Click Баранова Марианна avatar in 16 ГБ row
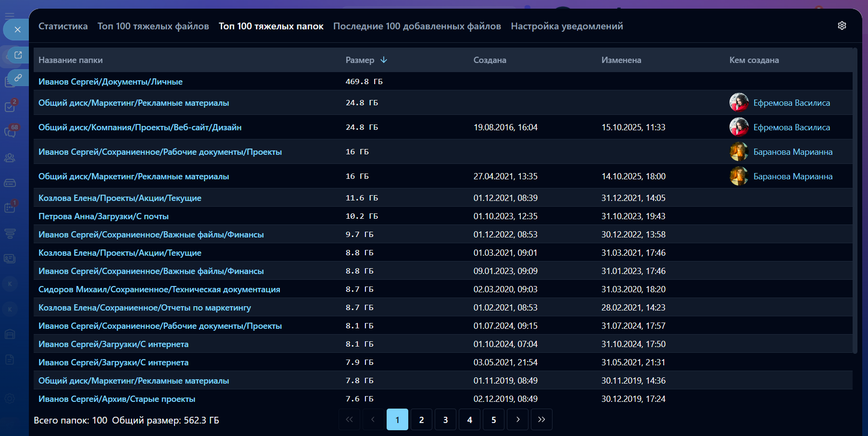The height and width of the screenshot is (436, 868). point(739,152)
